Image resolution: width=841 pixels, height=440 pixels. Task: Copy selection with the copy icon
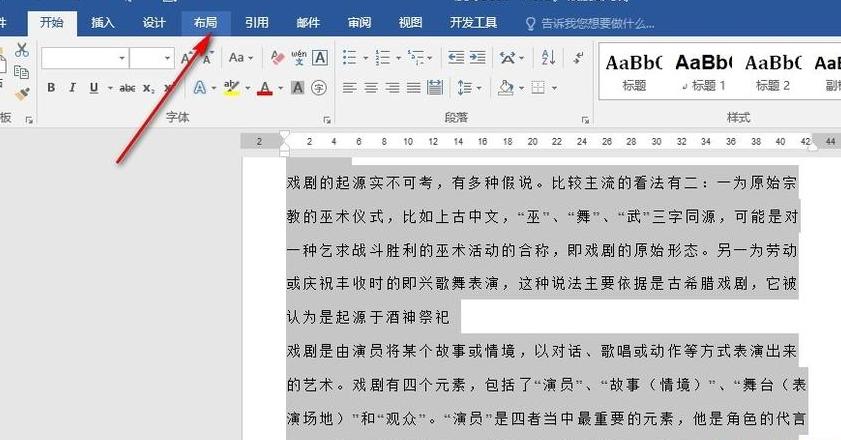(21, 72)
